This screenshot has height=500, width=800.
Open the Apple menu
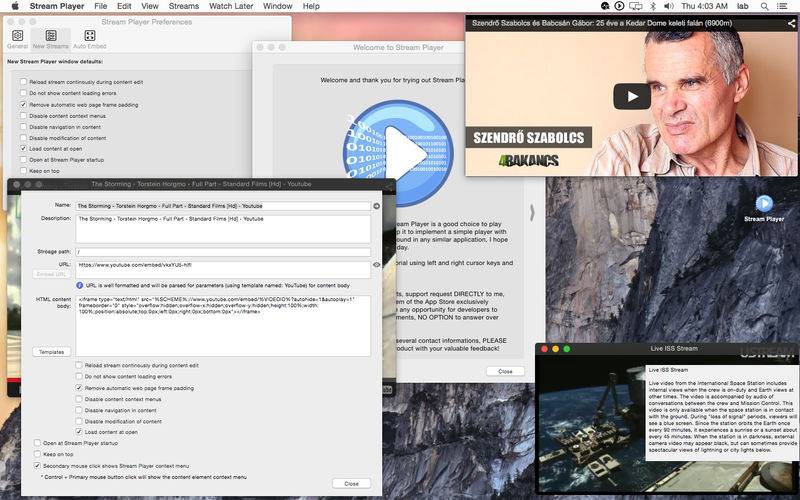[x=15, y=6]
